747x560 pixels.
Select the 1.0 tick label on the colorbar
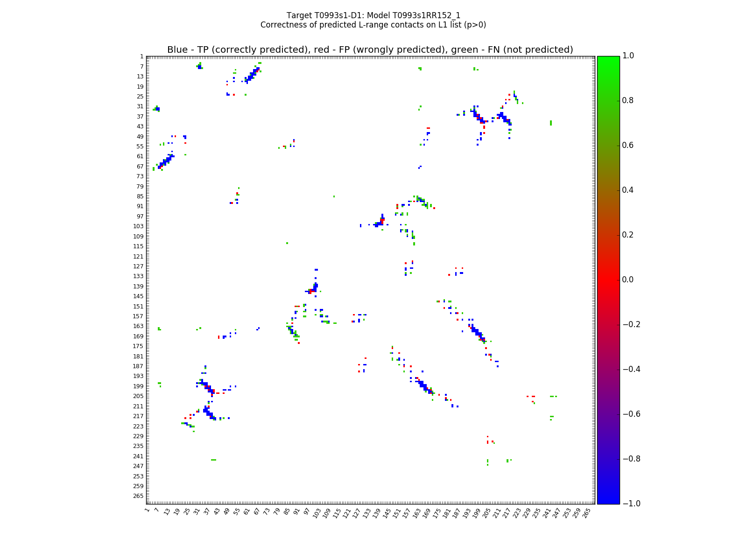pyautogui.click(x=628, y=56)
